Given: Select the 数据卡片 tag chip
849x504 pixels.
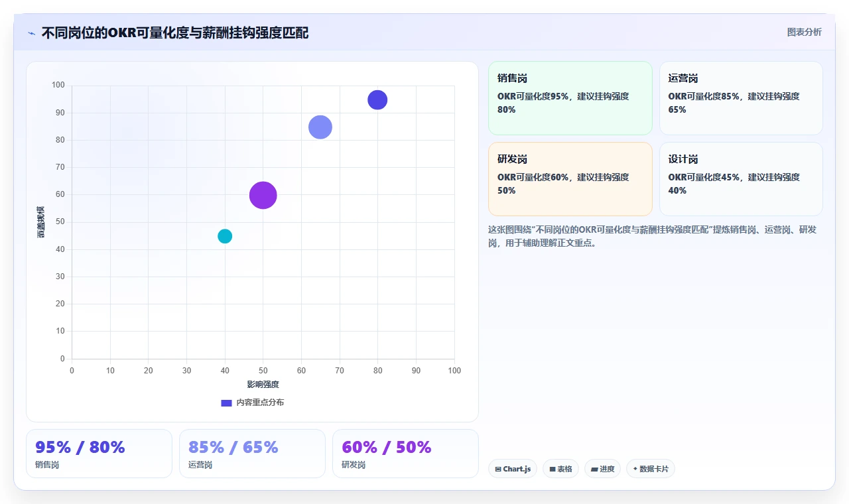Looking at the screenshot, I should pos(650,469).
